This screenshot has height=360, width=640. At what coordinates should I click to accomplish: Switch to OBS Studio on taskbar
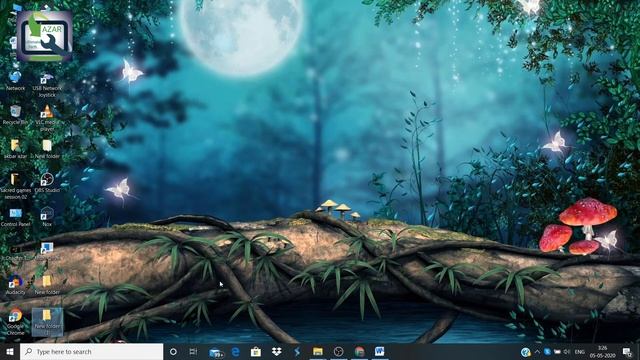point(338,351)
